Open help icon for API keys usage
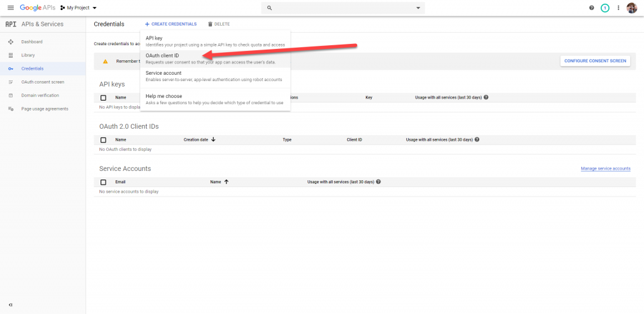The width and height of the screenshot is (644, 314). [486, 97]
